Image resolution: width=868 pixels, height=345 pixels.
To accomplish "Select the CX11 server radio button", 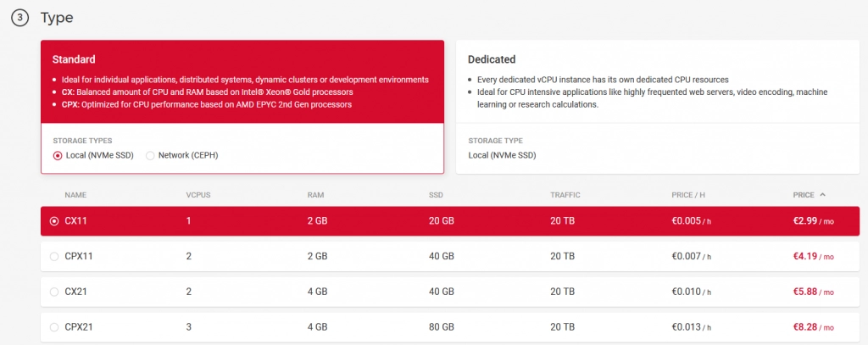I will 54,221.
